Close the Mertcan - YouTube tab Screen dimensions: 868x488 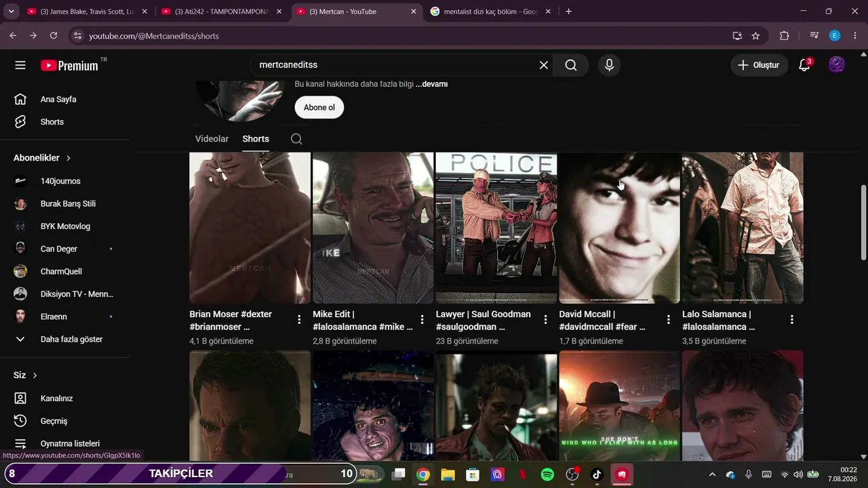(414, 12)
